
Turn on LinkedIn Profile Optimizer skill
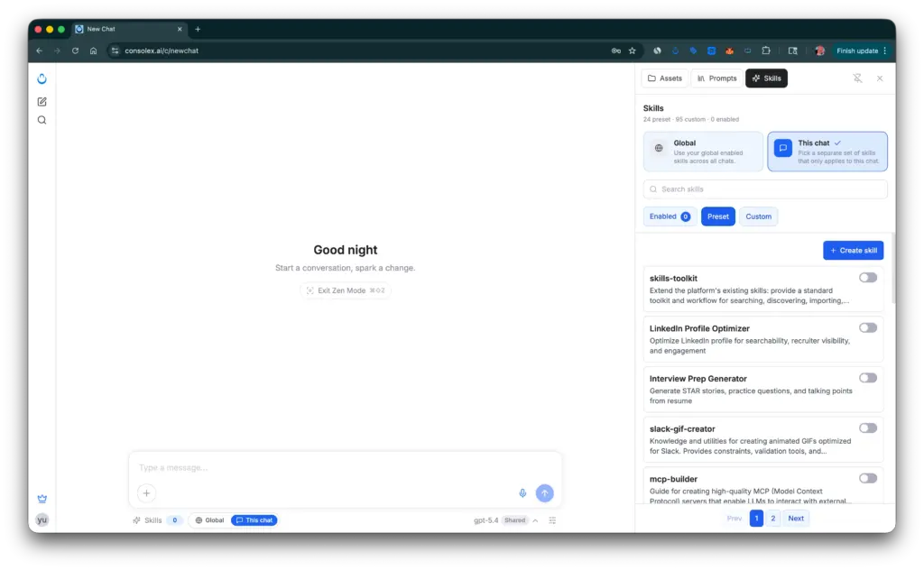(867, 328)
